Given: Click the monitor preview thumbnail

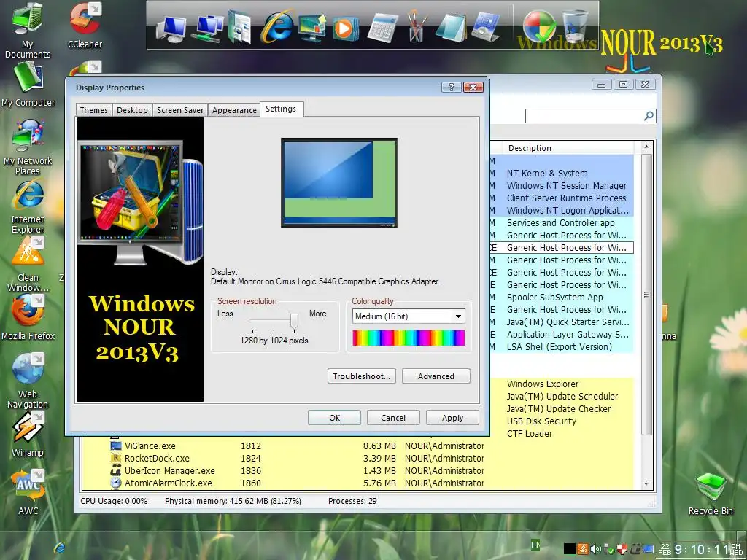Looking at the screenshot, I should [x=339, y=182].
